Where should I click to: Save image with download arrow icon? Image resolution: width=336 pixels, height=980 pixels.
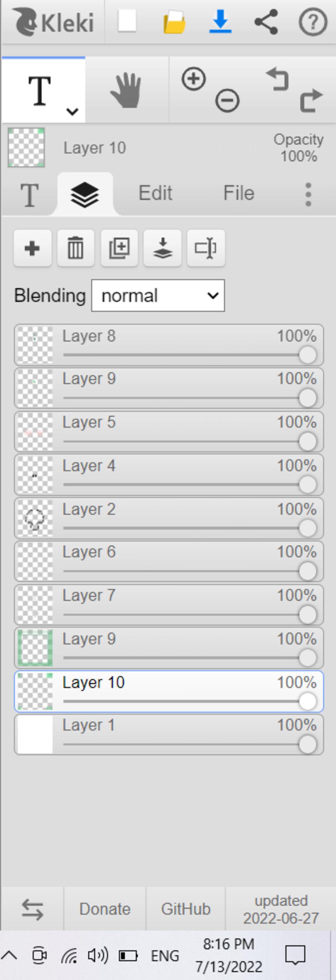220,21
